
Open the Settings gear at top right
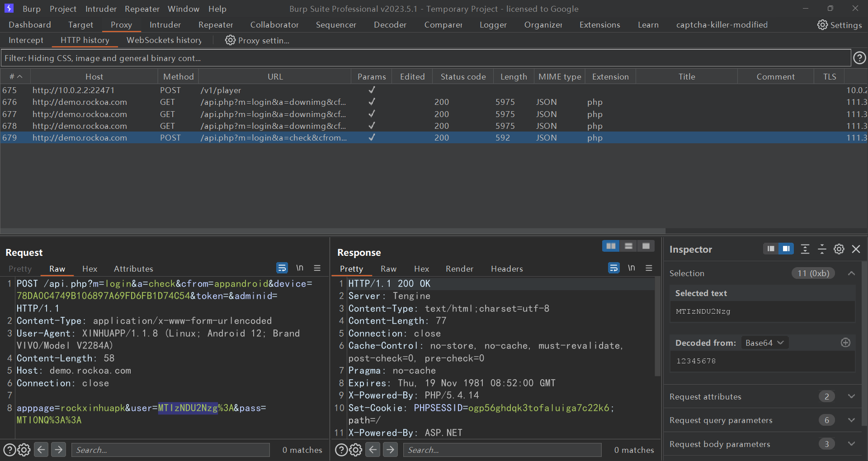point(840,25)
